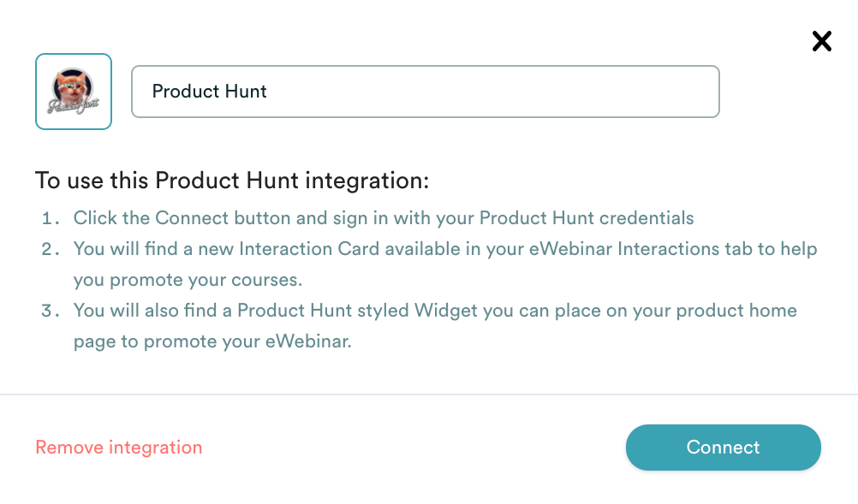Click the '1.' list number marker
The image size is (858, 504).
tap(51, 217)
